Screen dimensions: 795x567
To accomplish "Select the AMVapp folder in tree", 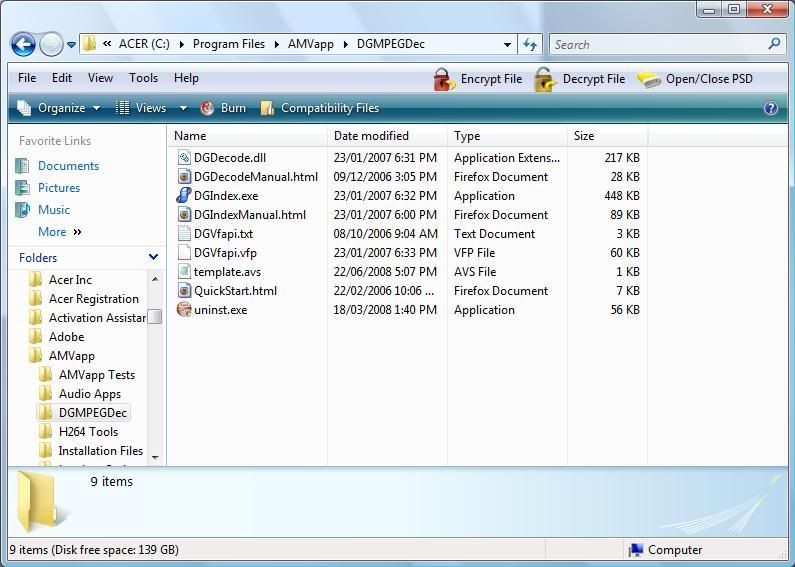I will 71,356.
